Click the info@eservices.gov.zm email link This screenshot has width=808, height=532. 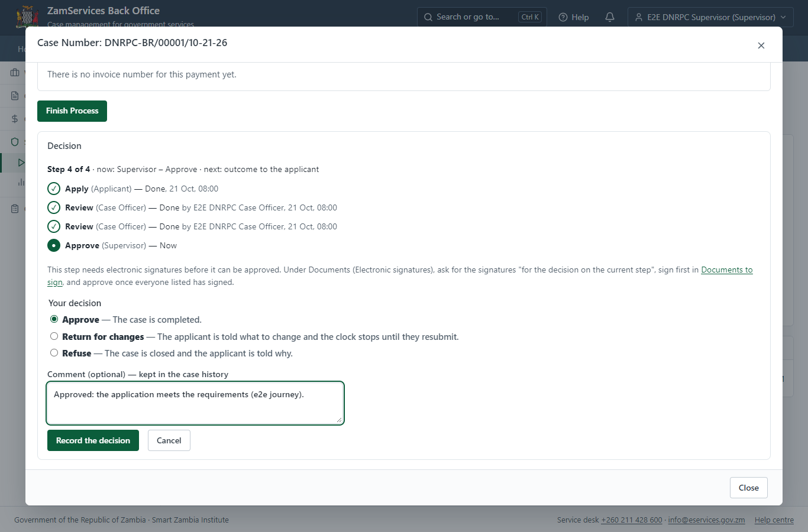(706, 520)
